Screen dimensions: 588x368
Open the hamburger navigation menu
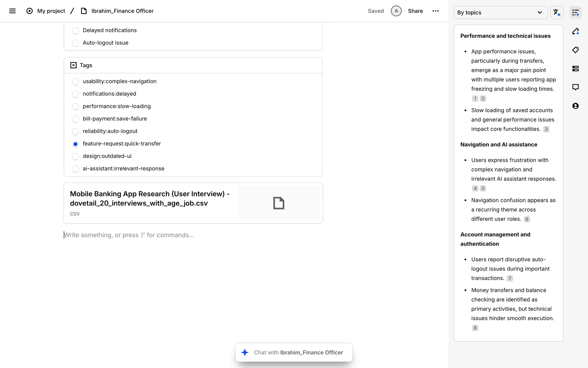pyautogui.click(x=12, y=11)
